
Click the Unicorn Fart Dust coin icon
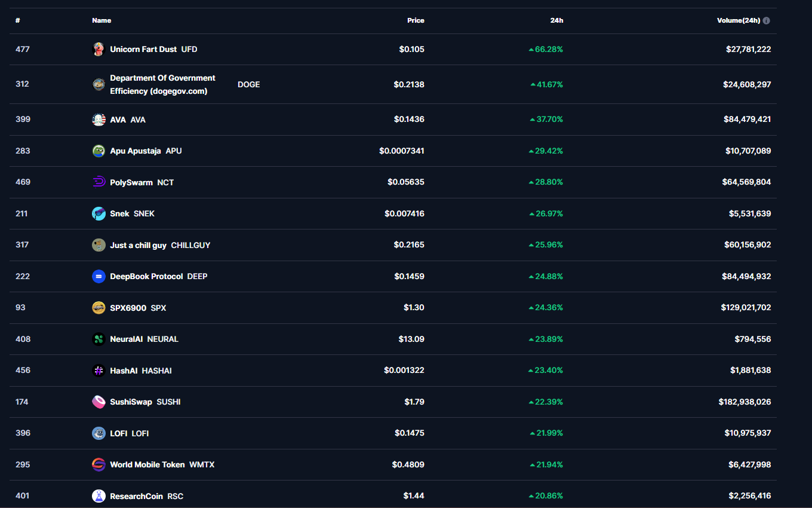pyautogui.click(x=99, y=49)
